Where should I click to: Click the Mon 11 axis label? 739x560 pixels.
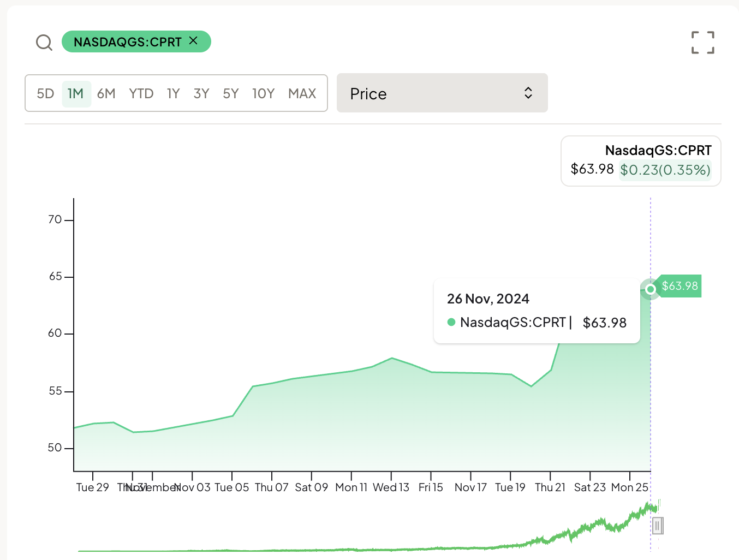[x=351, y=487]
